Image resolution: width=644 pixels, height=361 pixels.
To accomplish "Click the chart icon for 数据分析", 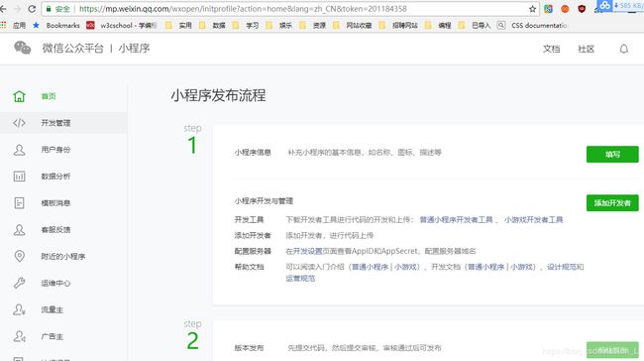I will coord(19,177).
